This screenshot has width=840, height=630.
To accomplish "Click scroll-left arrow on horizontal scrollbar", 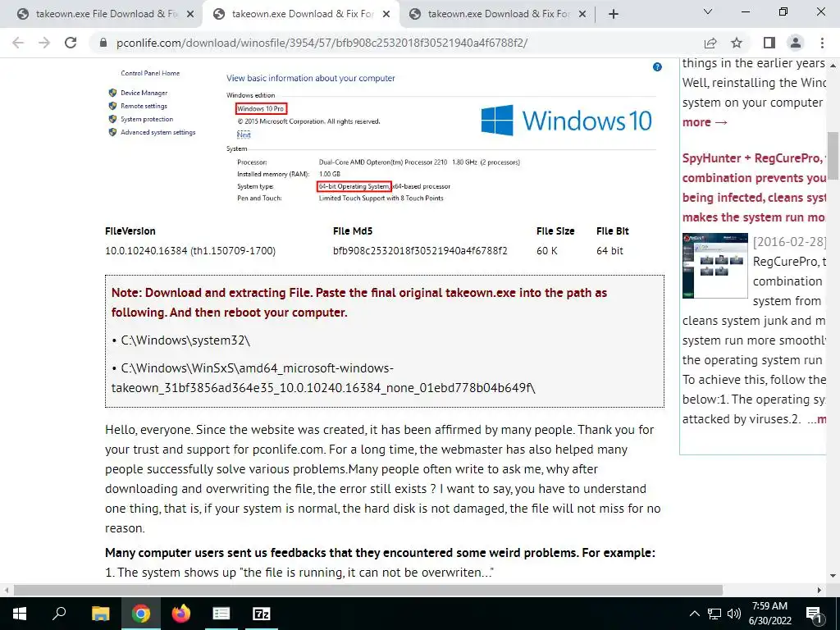I will [6, 590].
